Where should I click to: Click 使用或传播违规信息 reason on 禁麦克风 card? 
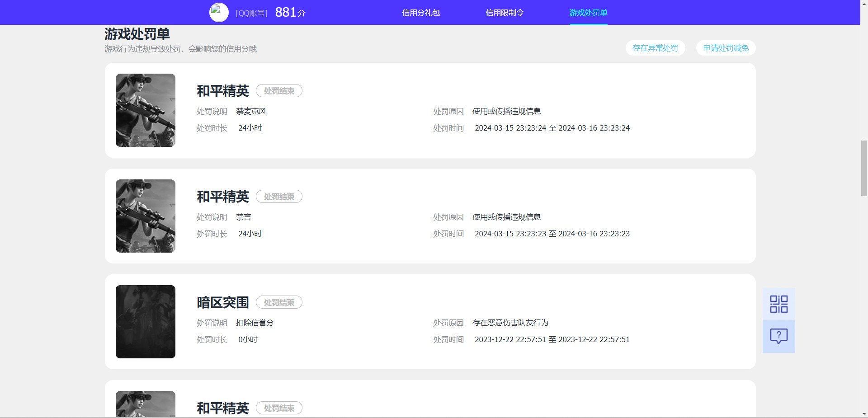click(507, 111)
